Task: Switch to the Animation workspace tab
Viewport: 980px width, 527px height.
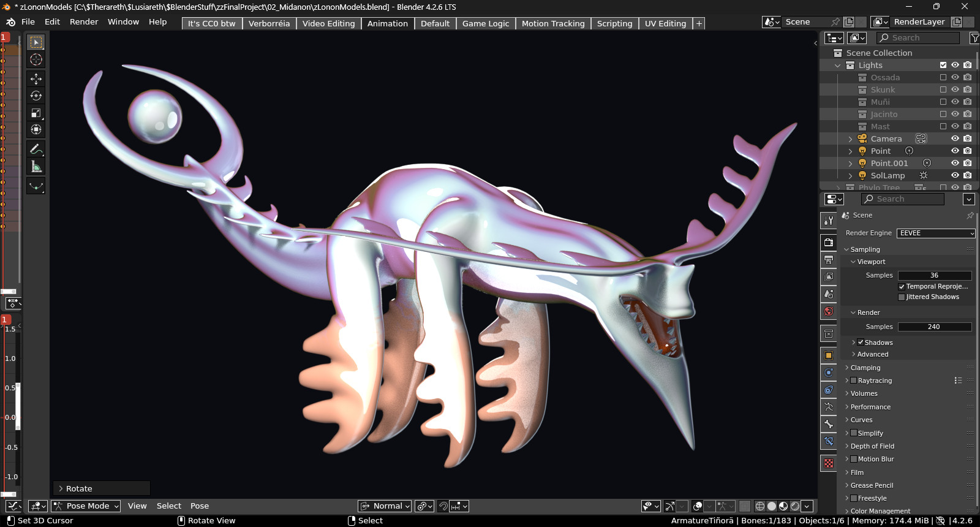Action: click(x=388, y=23)
